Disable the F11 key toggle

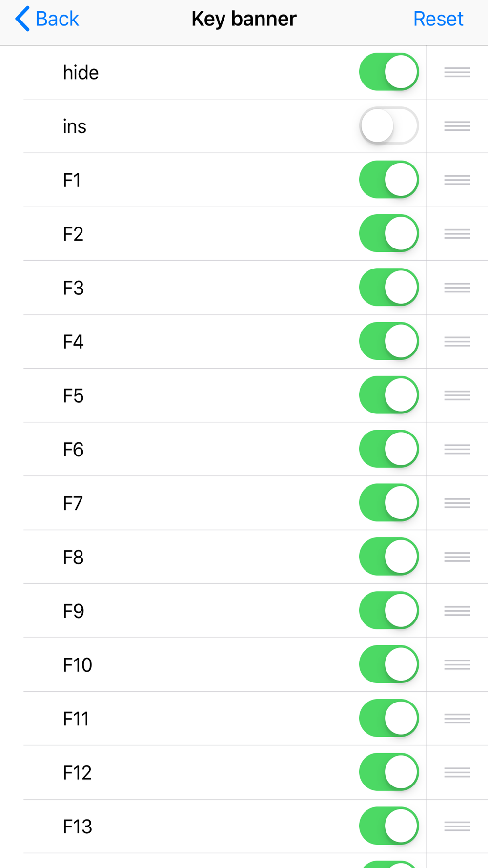(x=389, y=718)
